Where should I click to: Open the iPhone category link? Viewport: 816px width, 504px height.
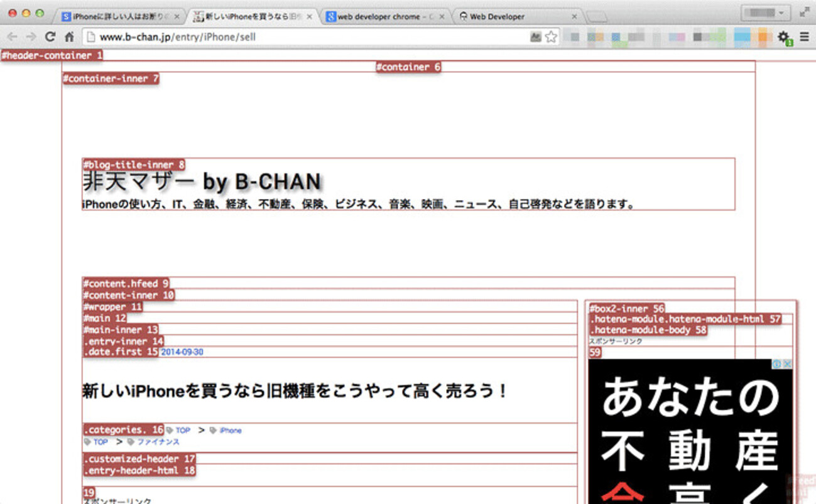(x=231, y=430)
